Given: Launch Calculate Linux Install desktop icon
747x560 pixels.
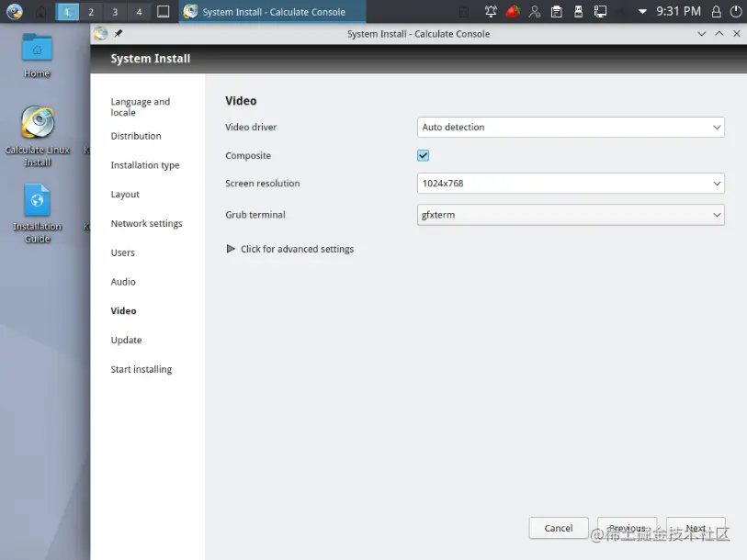Looking at the screenshot, I should pyautogui.click(x=37, y=136).
